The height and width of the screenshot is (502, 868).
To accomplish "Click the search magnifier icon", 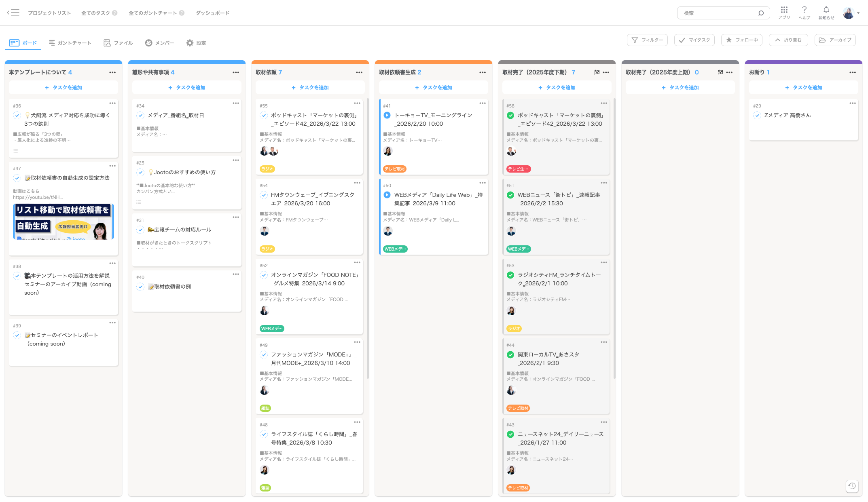I will (x=761, y=13).
